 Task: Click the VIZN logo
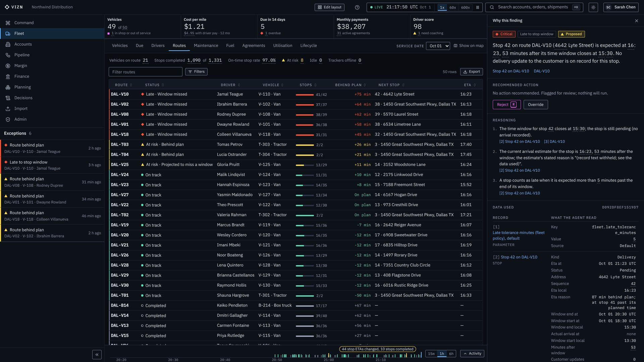tap(14, 7)
